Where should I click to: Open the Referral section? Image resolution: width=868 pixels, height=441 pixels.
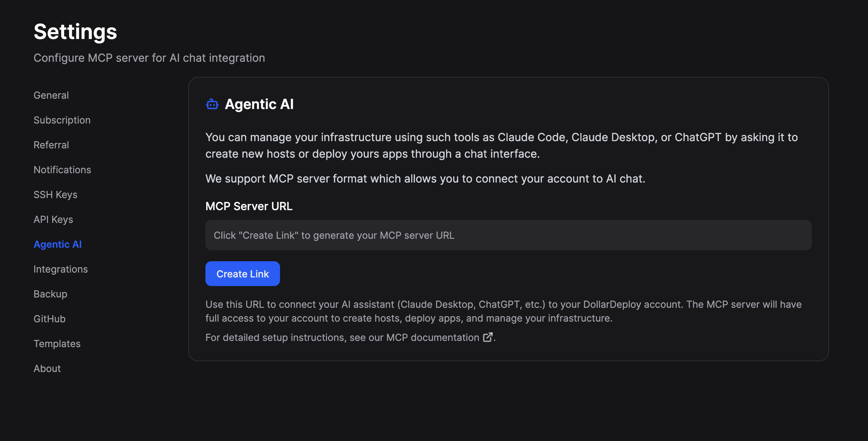pos(51,145)
